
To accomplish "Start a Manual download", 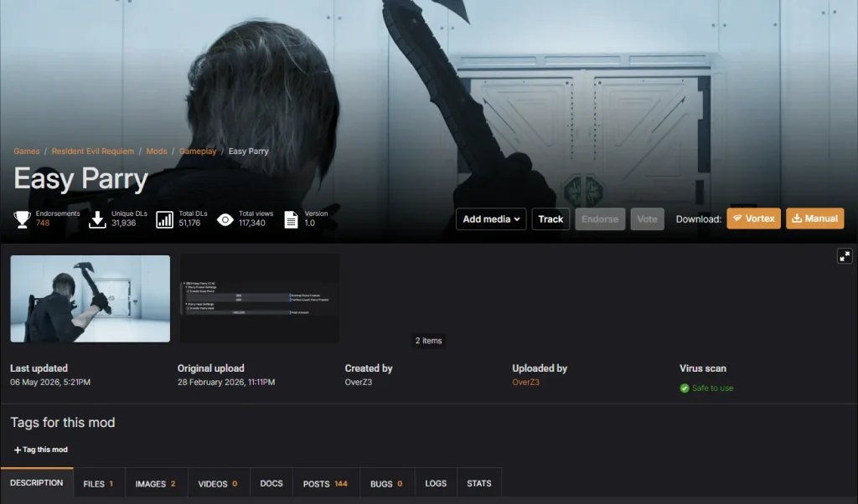I will [814, 219].
